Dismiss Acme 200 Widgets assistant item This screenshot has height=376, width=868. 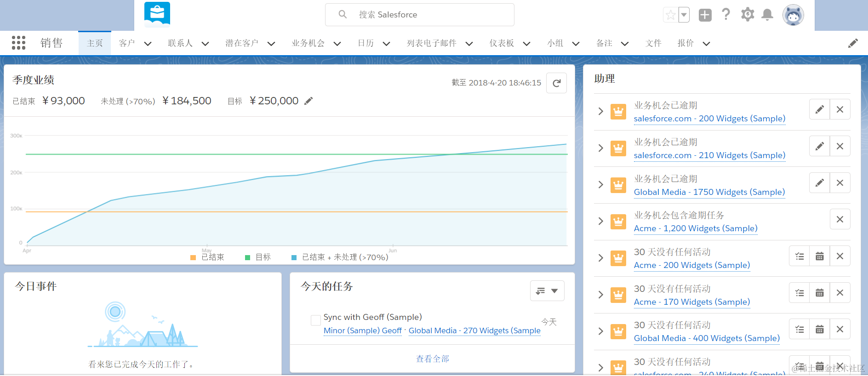coord(840,256)
